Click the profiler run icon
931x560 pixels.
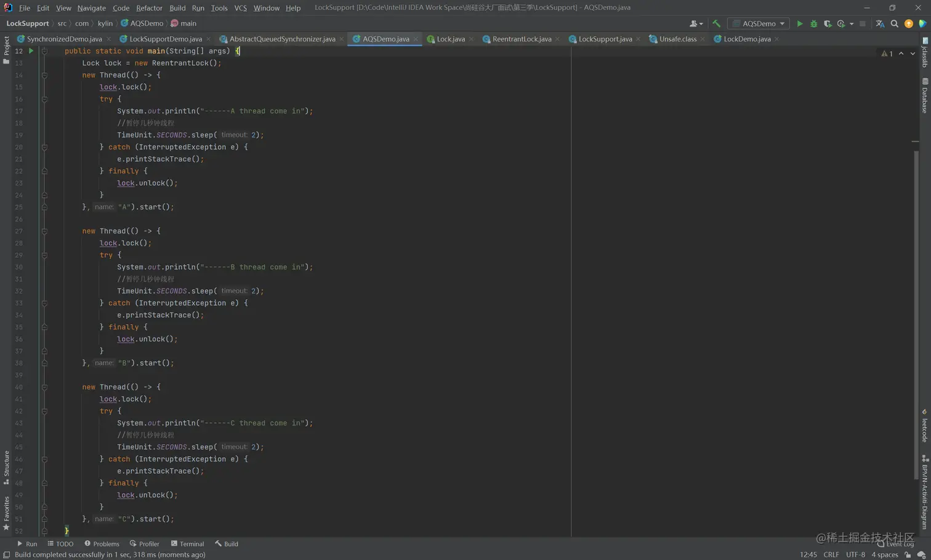[840, 23]
